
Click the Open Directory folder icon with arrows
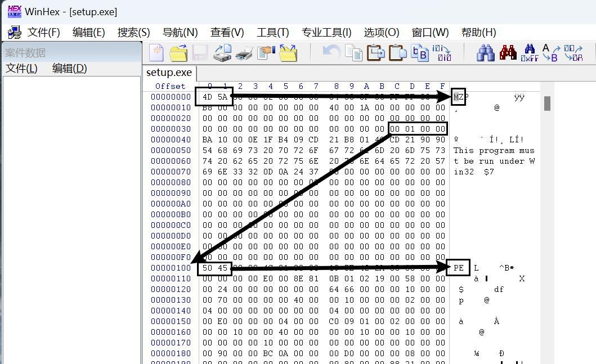tap(288, 53)
